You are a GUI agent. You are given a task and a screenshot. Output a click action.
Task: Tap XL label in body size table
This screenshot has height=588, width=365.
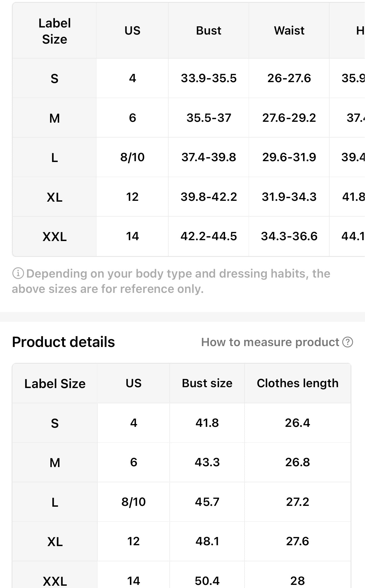point(55,197)
